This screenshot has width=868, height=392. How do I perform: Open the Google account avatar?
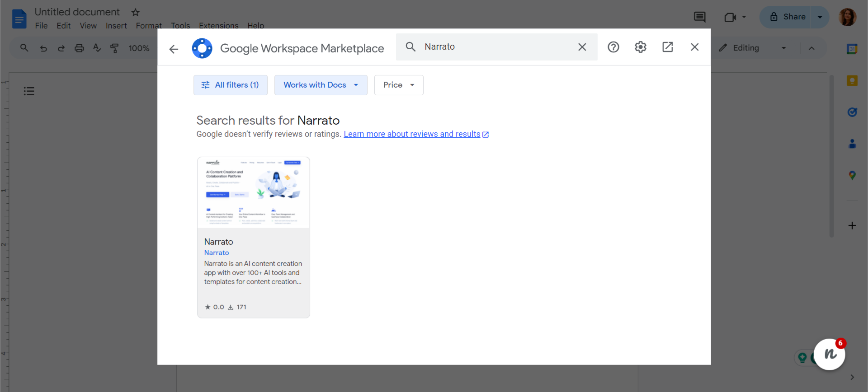tap(848, 17)
